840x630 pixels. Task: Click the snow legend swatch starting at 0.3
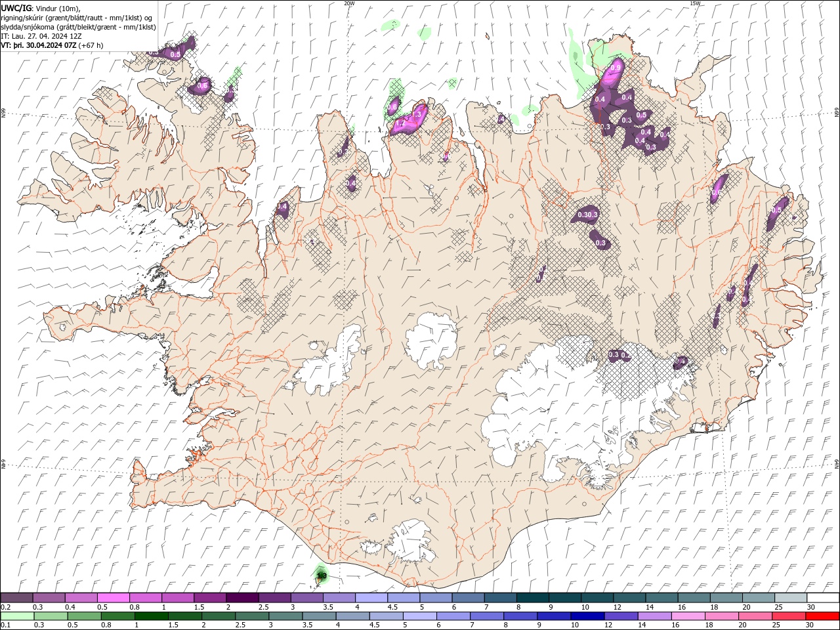coord(49,598)
